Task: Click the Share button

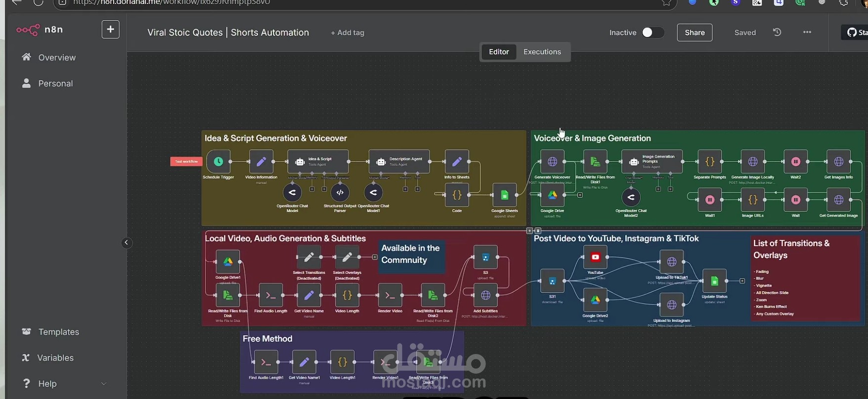Action: pyautogui.click(x=694, y=33)
